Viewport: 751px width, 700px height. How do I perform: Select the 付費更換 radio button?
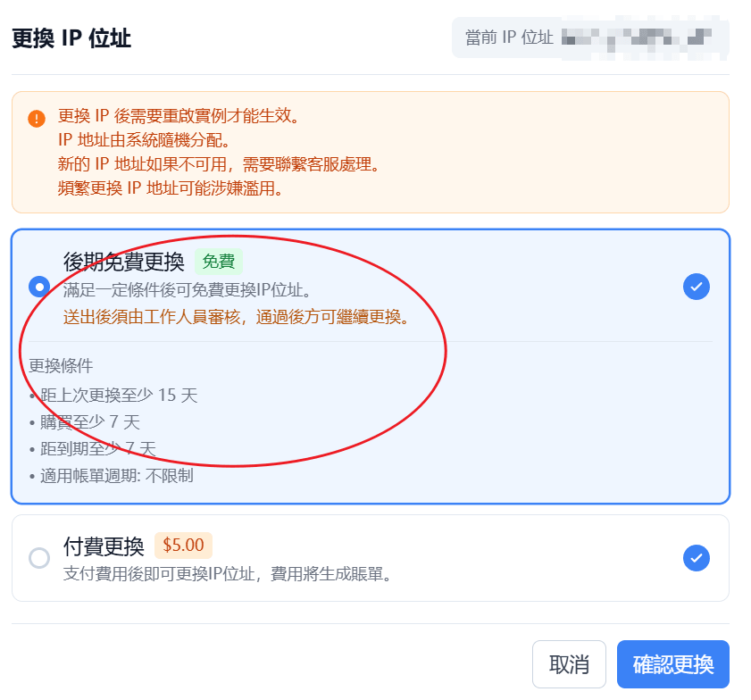(39, 558)
